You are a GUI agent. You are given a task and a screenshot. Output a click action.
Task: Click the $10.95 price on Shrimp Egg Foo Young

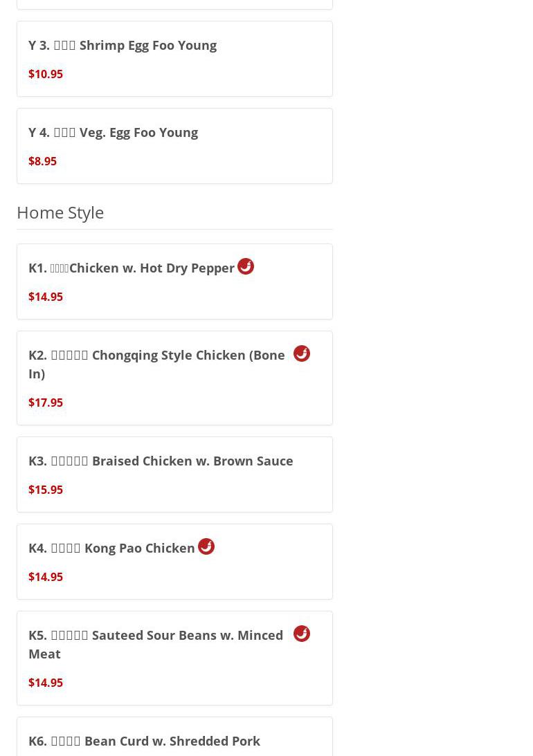point(46,74)
